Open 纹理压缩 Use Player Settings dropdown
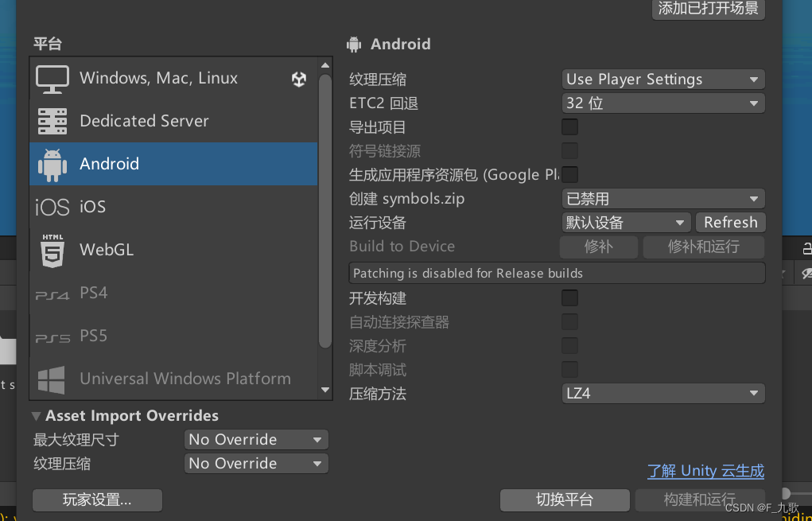The height and width of the screenshot is (521, 812). click(x=662, y=80)
